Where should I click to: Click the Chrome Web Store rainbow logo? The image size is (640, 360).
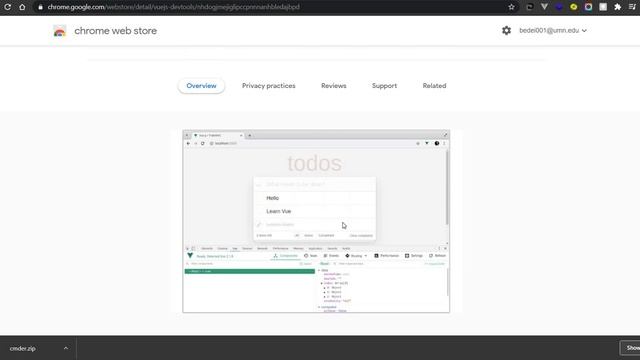coord(60,31)
